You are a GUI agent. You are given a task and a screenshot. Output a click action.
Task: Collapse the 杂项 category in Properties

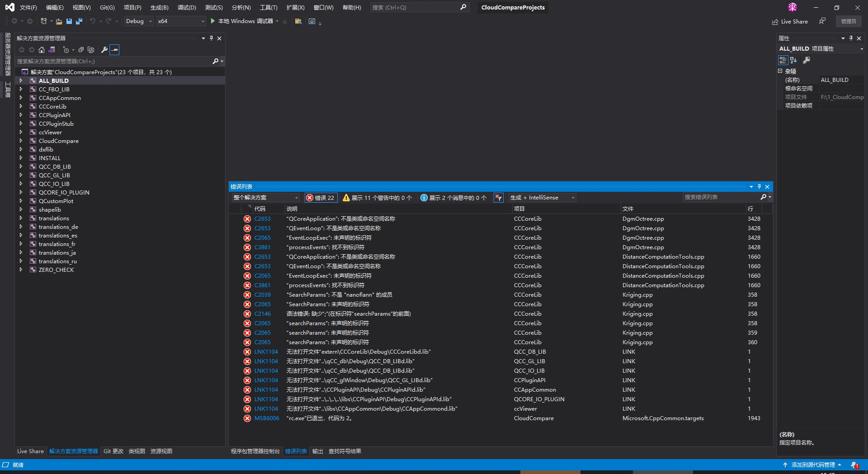pyautogui.click(x=780, y=71)
